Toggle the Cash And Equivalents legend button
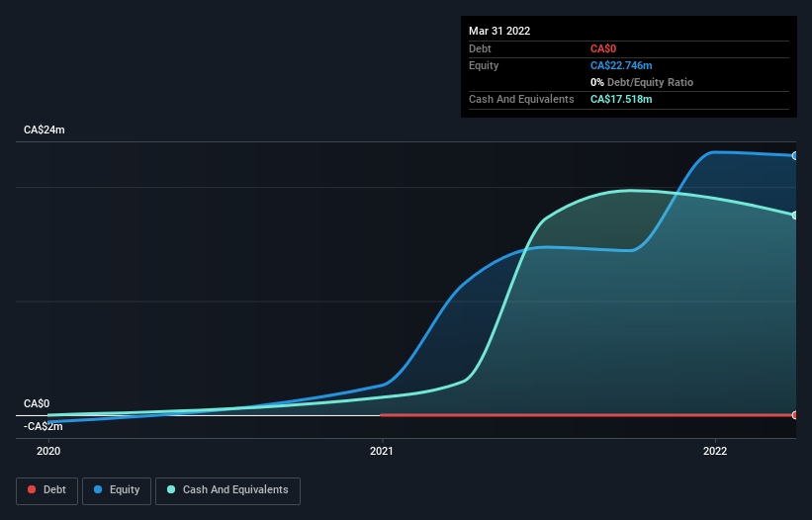Image resolution: width=812 pixels, height=520 pixels. (x=227, y=490)
